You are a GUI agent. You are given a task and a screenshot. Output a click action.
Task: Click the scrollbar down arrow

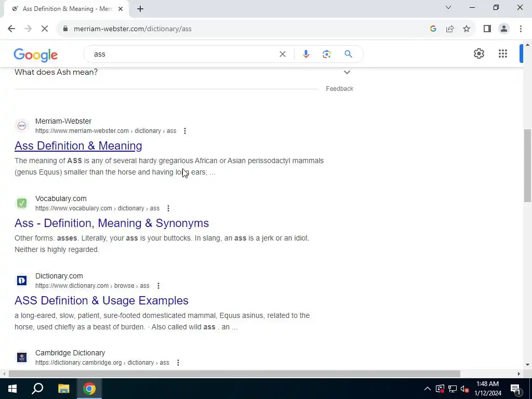[528, 365]
